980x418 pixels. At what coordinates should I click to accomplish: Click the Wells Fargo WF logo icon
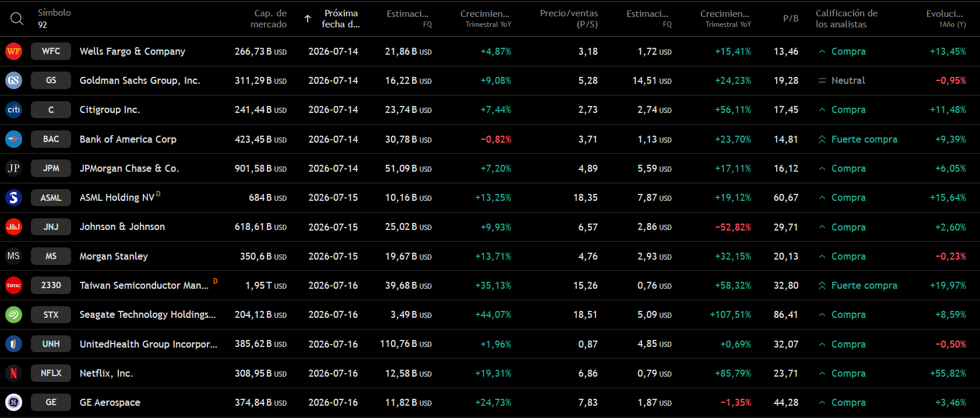coord(13,51)
